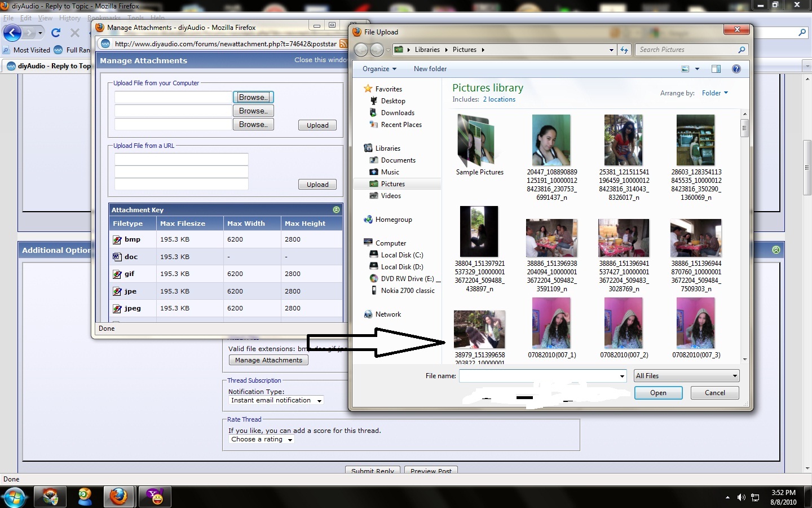Click the 2 locations link
This screenshot has height=508, width=812.
(x=499, y=99)
